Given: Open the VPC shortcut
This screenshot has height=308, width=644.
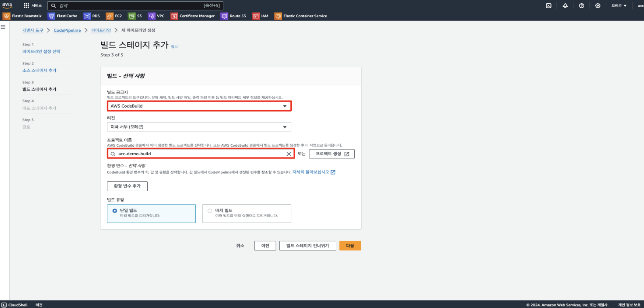Looking at the screenshot, I should [156, 16].
